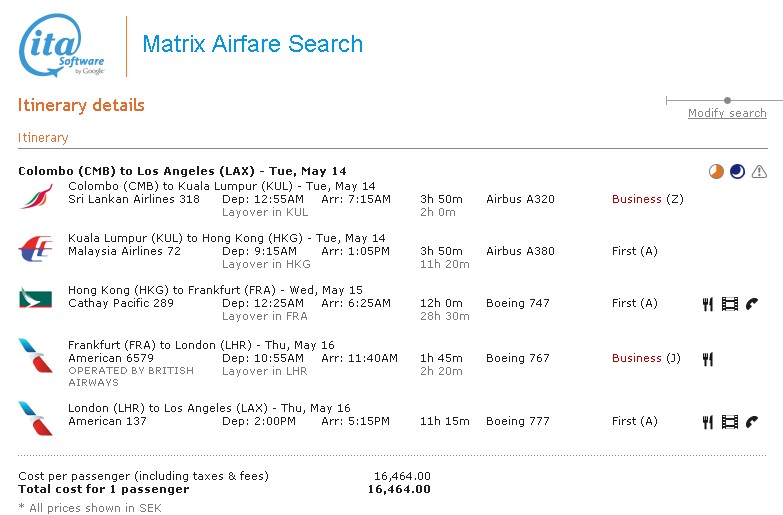Click the ITA Software logo
The height and width of the screenshot is (515, 783).
coord(62,46)
